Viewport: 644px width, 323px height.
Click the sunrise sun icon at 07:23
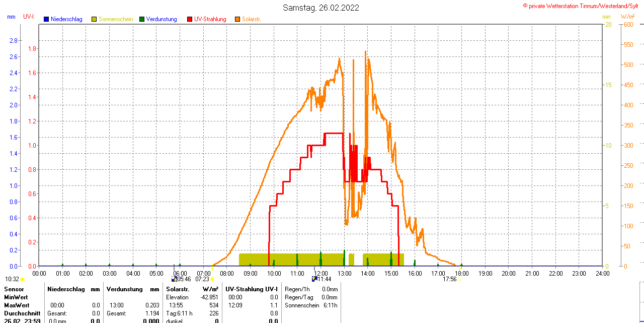(212, 279)
